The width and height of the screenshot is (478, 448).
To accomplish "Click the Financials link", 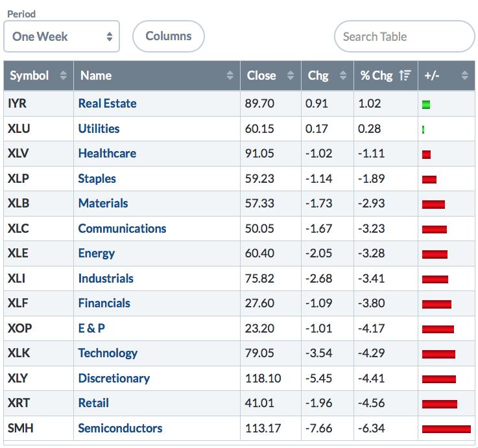I will [104, 303].
